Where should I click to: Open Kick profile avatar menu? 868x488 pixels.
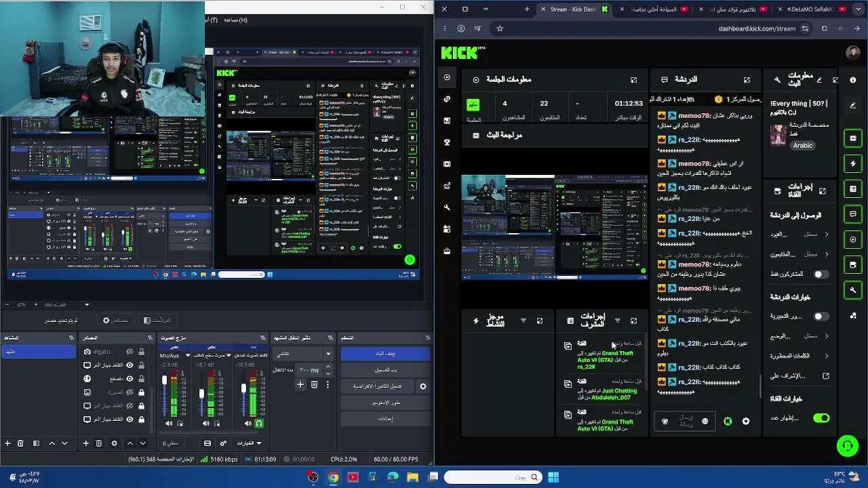tap(853, 53)
